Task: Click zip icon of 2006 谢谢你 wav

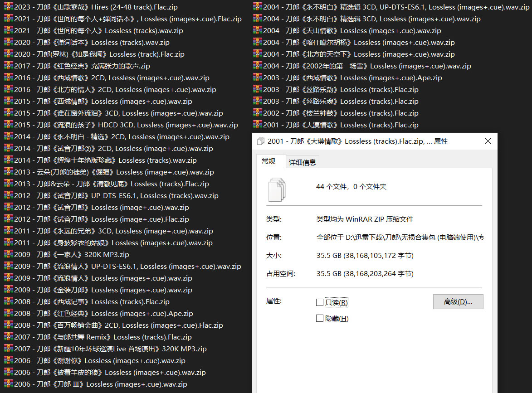Action: tap(9, 360)
